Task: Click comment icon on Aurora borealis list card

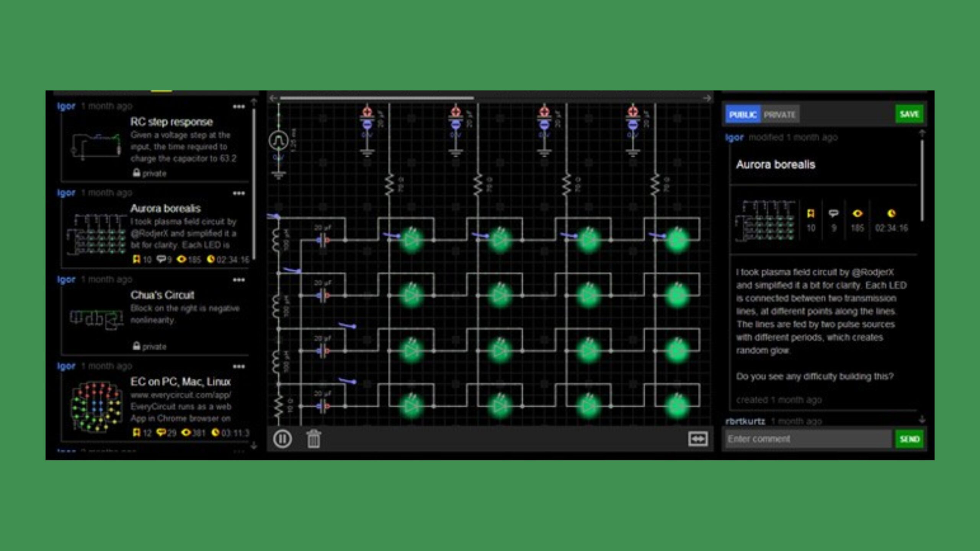Action: coord(161,259)
